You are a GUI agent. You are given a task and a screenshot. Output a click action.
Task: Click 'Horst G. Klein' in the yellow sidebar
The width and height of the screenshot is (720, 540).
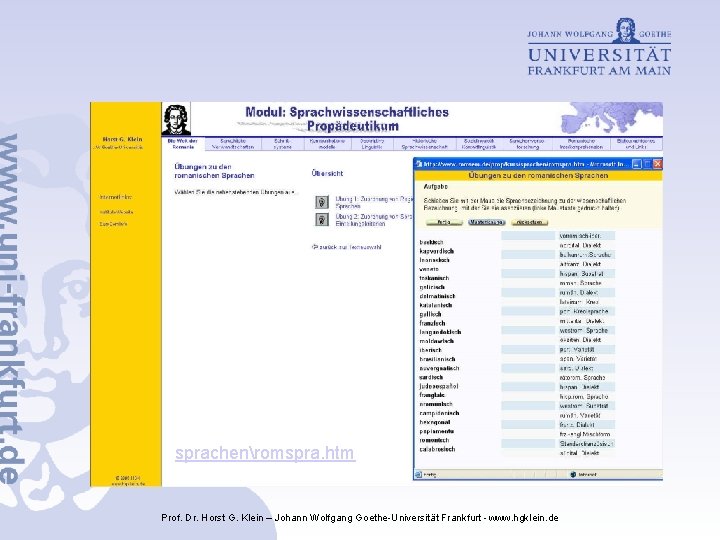122,139
